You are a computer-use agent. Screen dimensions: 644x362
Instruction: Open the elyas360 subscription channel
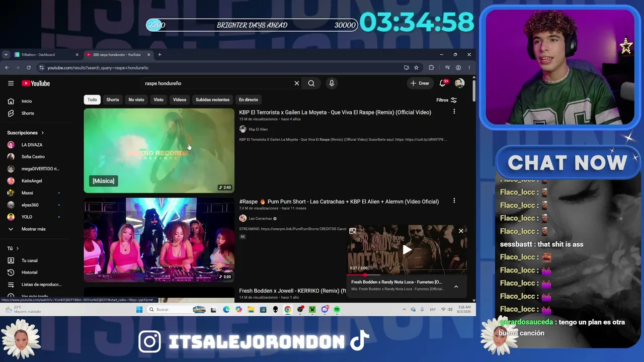click(x=30, y=205)
